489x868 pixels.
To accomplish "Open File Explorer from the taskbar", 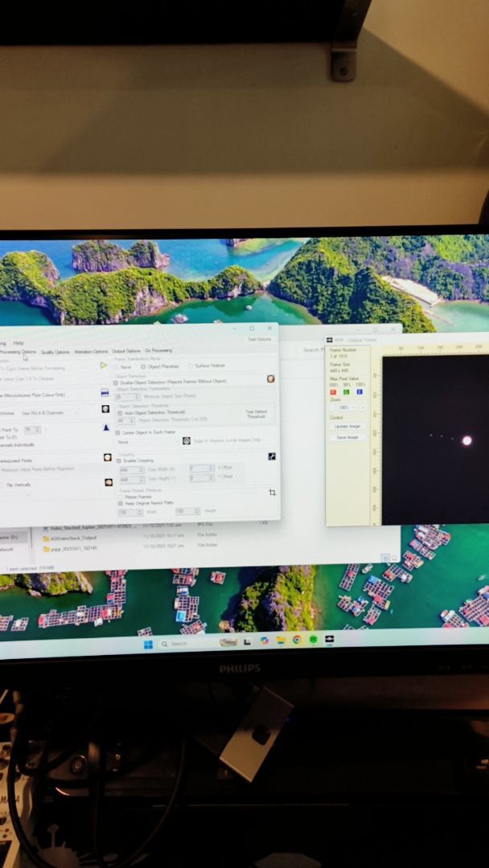I will (281, 640).
